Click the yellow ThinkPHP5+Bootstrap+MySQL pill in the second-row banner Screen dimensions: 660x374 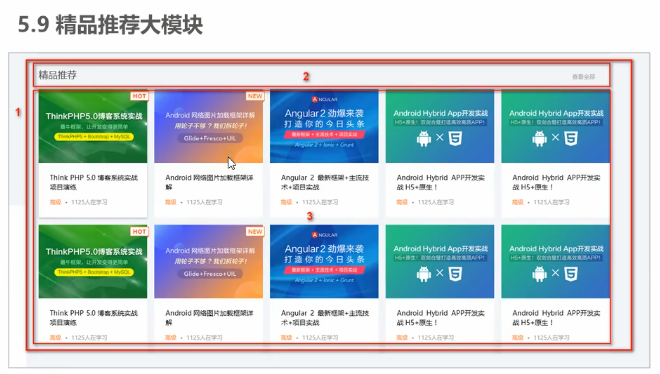[x=94, y=272]
